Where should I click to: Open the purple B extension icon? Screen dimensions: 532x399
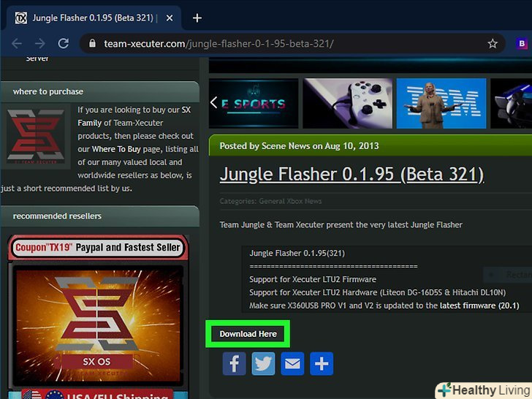(522, 43)
